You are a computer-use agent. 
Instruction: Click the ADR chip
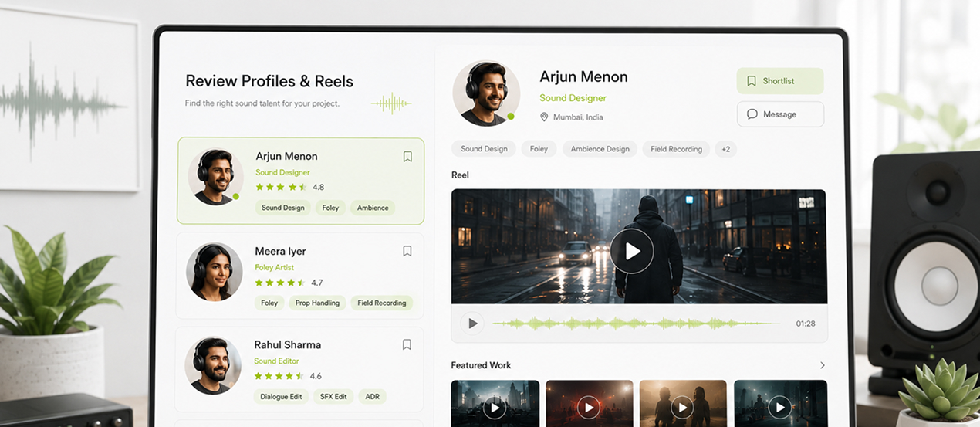(x=373, y=396)
